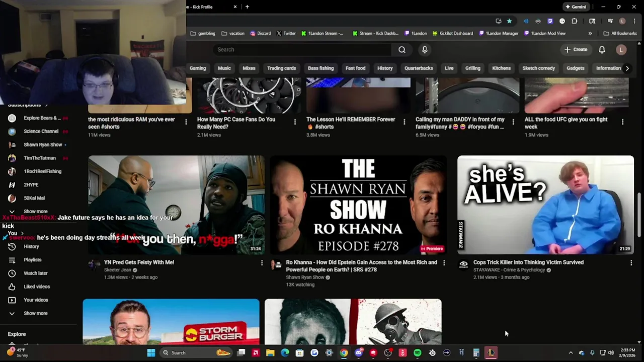Open options for UFC food short
The height and width of the screenshot is (362, 644).
click(x=622, y=122)
